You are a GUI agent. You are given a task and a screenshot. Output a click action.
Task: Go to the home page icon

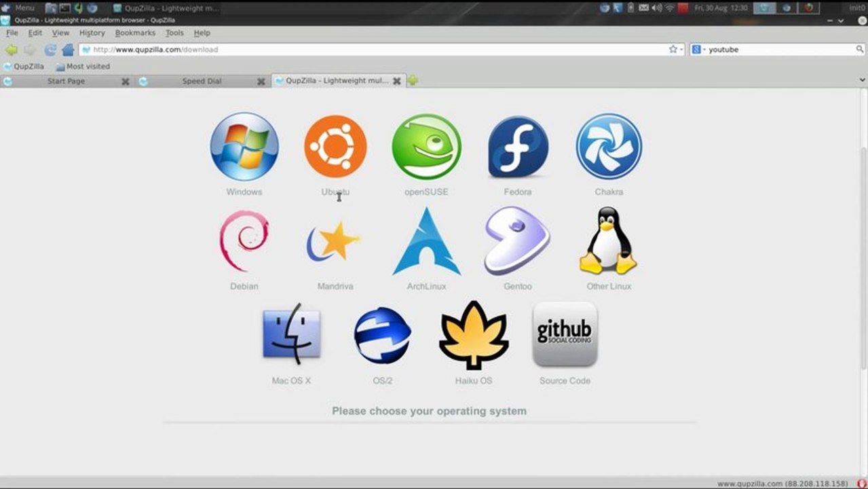[68, 50]
